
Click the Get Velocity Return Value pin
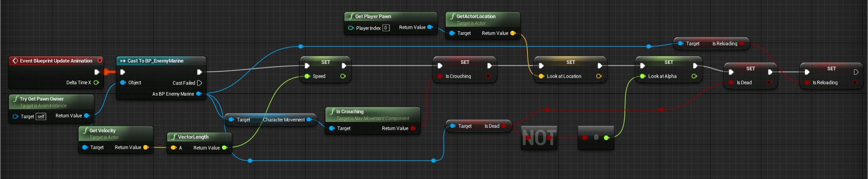tap(146, 147)
